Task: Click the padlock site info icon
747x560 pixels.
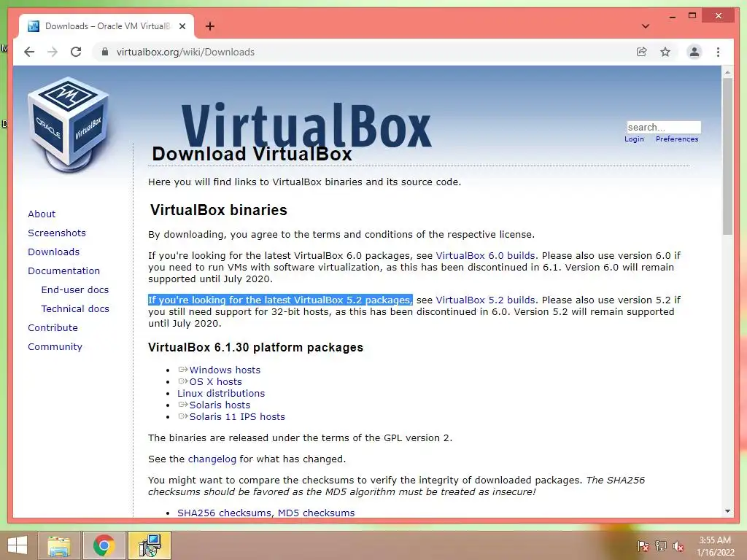Action: (x=105, y=52)
